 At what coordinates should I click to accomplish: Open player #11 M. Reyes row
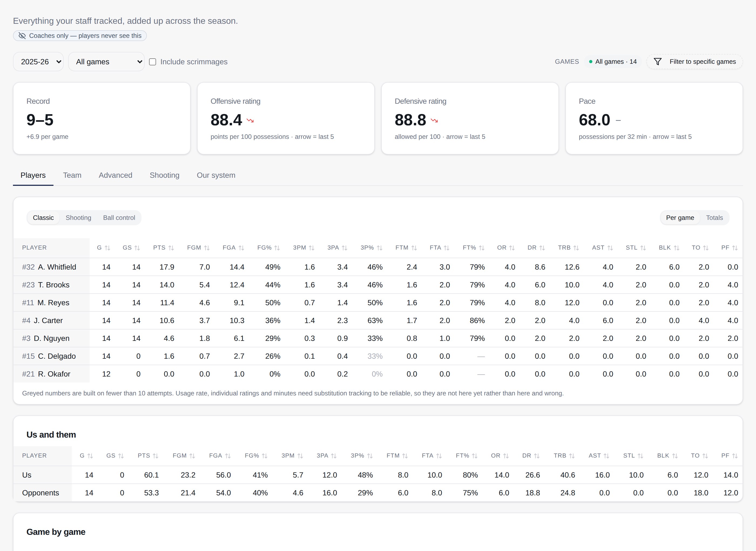pos(378,303)
